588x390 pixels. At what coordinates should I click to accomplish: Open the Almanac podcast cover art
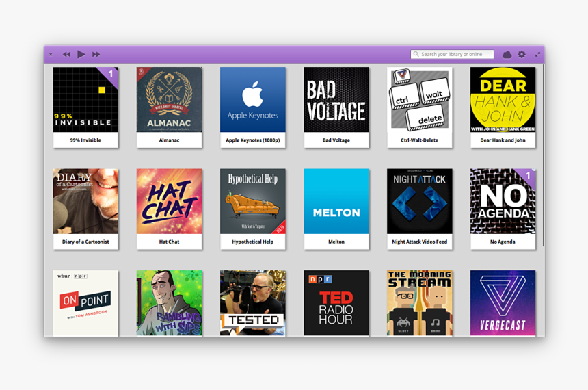tap(169, 99)
